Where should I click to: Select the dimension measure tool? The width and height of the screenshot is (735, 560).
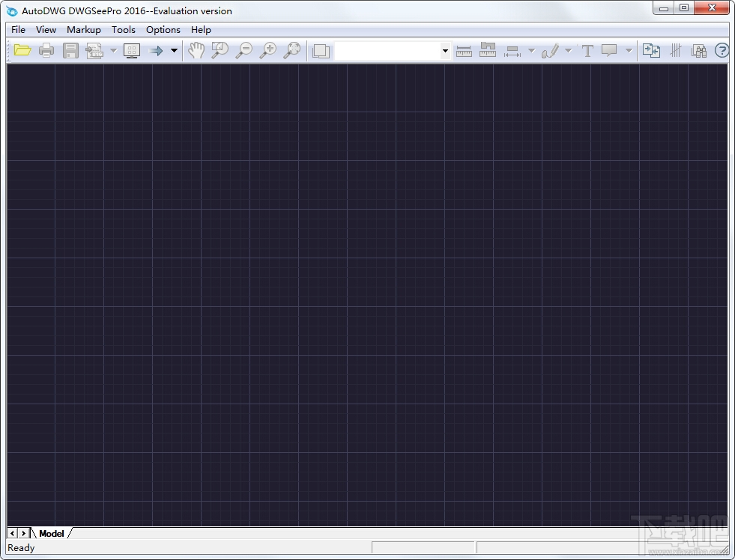pos(512,51)
